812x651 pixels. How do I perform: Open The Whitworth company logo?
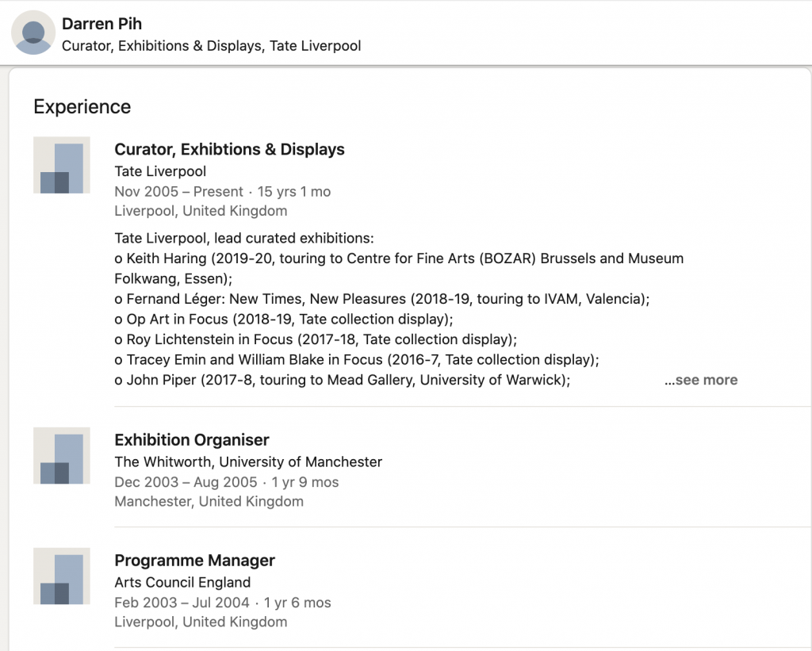62,456
